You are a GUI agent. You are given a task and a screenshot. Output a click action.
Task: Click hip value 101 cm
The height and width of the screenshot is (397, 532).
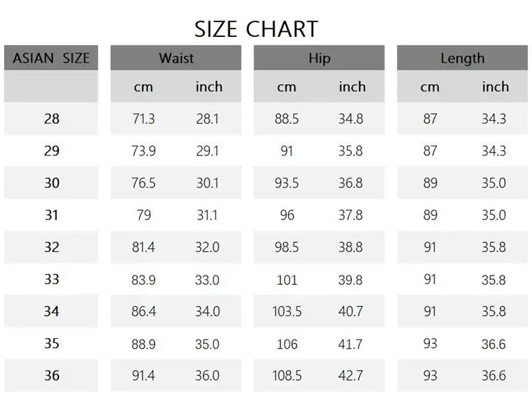point(287,280)
